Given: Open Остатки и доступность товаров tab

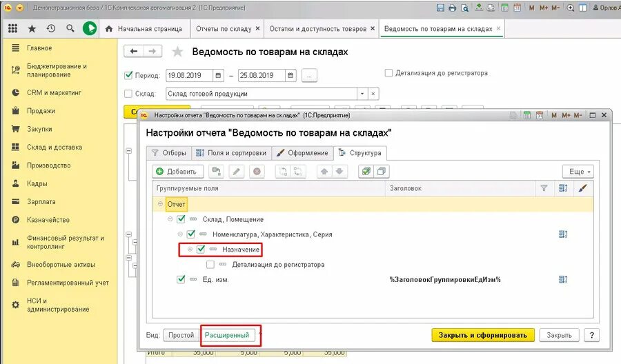Looking at the screenshot, I should (317, 29).
